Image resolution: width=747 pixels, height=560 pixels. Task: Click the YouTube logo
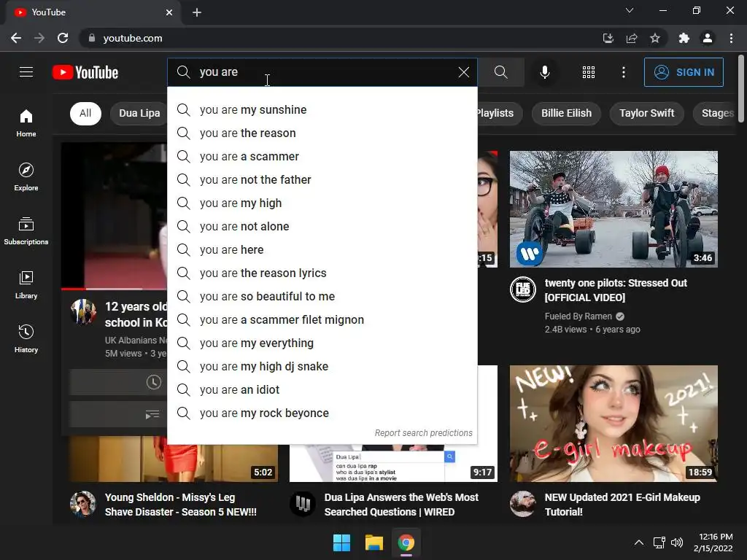(x=85, y=72)
